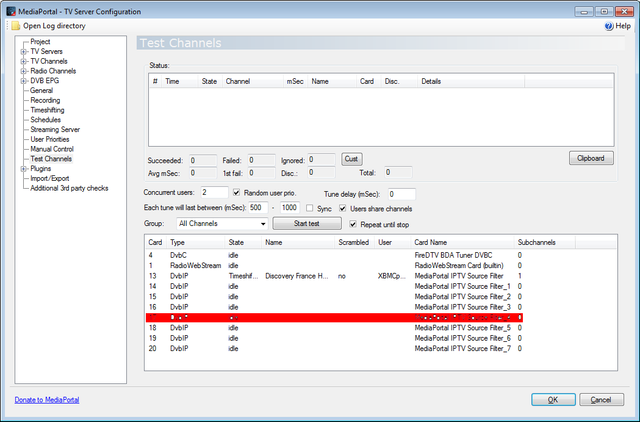Toggle Random user prio. checkbox

[x=236, y=192]
